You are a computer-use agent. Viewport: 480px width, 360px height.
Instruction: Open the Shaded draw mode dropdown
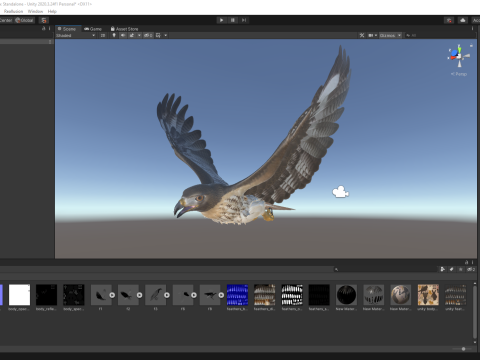point(75,35)
